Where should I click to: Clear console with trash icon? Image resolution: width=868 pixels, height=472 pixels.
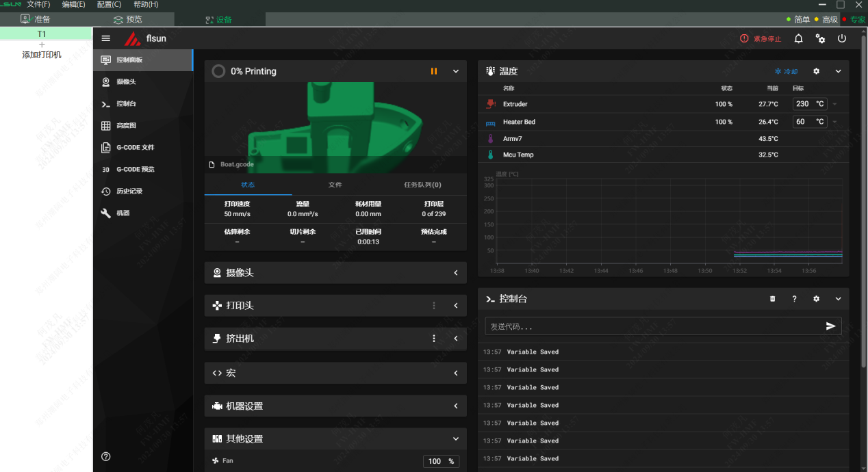tap(772, 299)
